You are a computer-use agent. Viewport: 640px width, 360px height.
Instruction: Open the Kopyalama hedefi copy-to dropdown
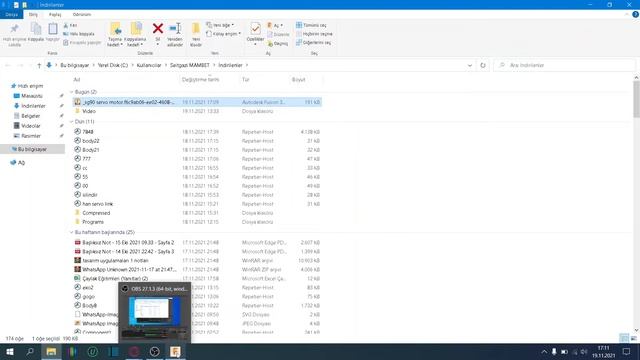[x=135, y=34]
